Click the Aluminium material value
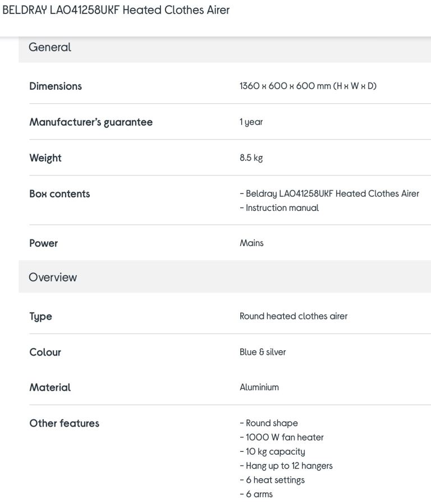This screenshot has width=431, height=504. (259, 387)
